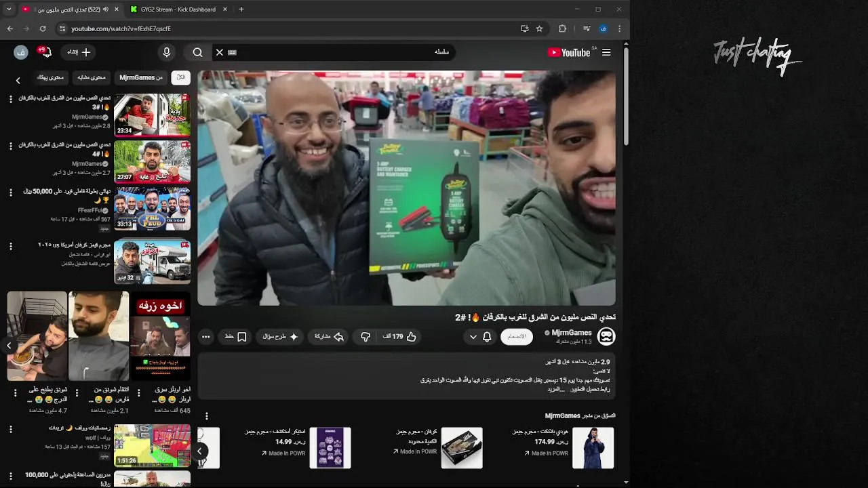Open options for 100,000 helicopter video
The height and width of the screenshot is (488, 868).
11,476
